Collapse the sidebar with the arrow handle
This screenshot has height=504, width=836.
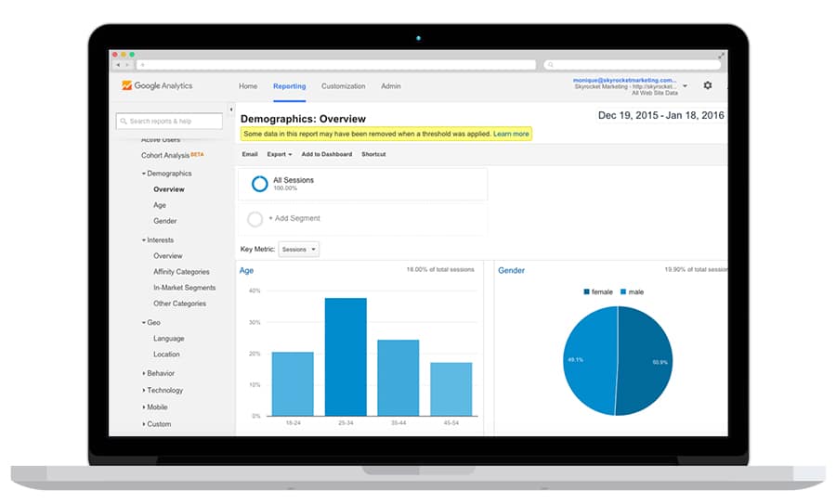click(x=231, y=110)
